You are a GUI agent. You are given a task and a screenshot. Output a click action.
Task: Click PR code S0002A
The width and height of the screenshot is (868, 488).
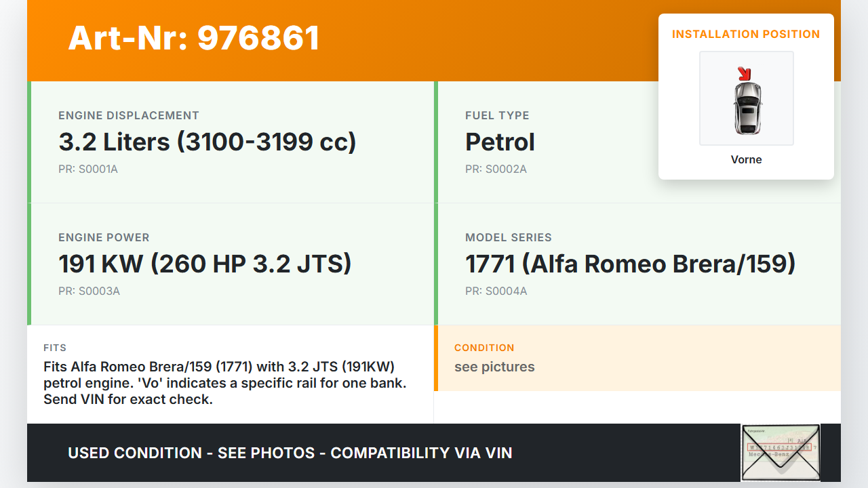496,169
